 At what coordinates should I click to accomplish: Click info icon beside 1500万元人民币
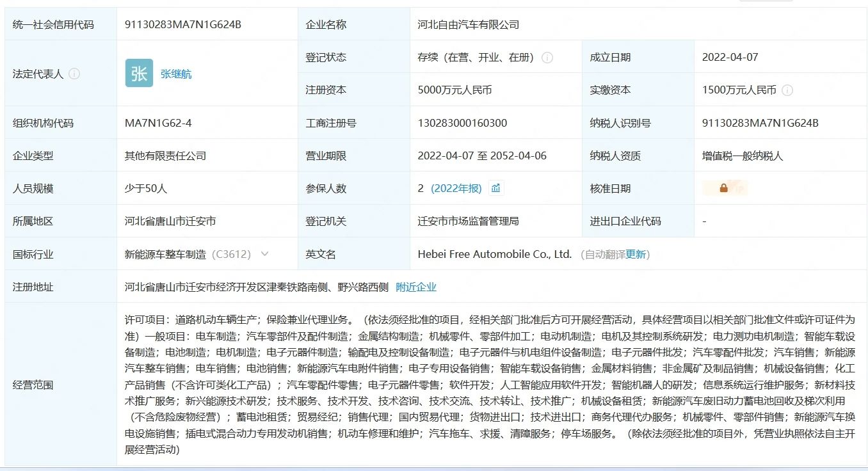[787, 90]
